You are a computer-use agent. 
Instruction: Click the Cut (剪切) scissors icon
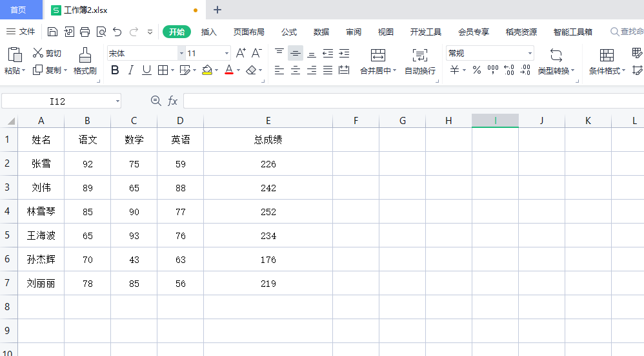[38, 54]
